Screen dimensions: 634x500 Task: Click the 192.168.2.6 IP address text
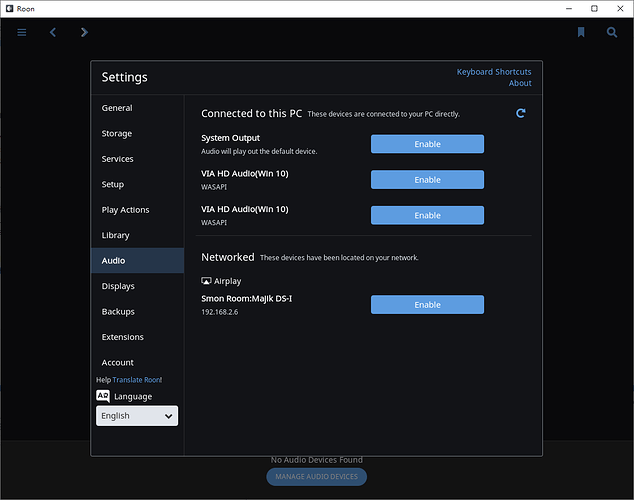click(x=220, y=312)
